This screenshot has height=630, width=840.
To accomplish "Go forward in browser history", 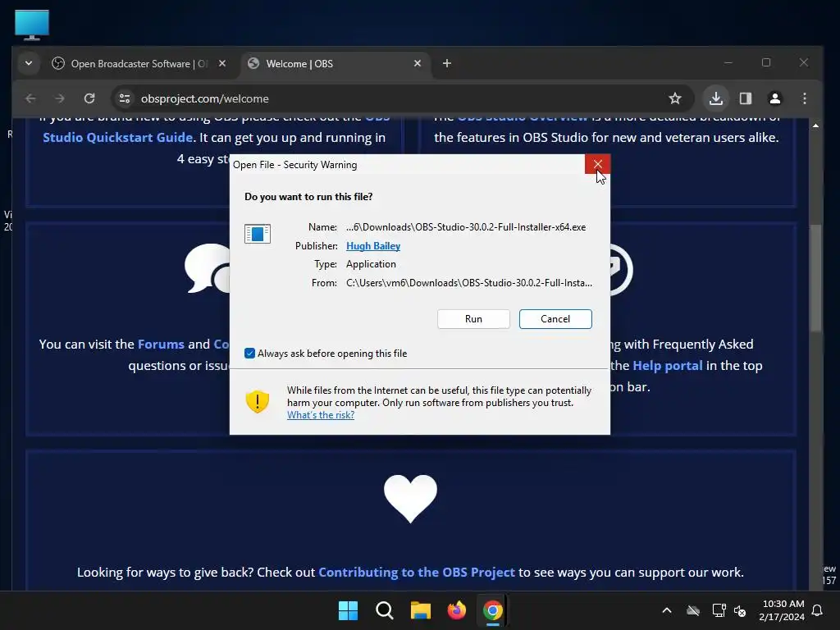I will pos(59,98).
